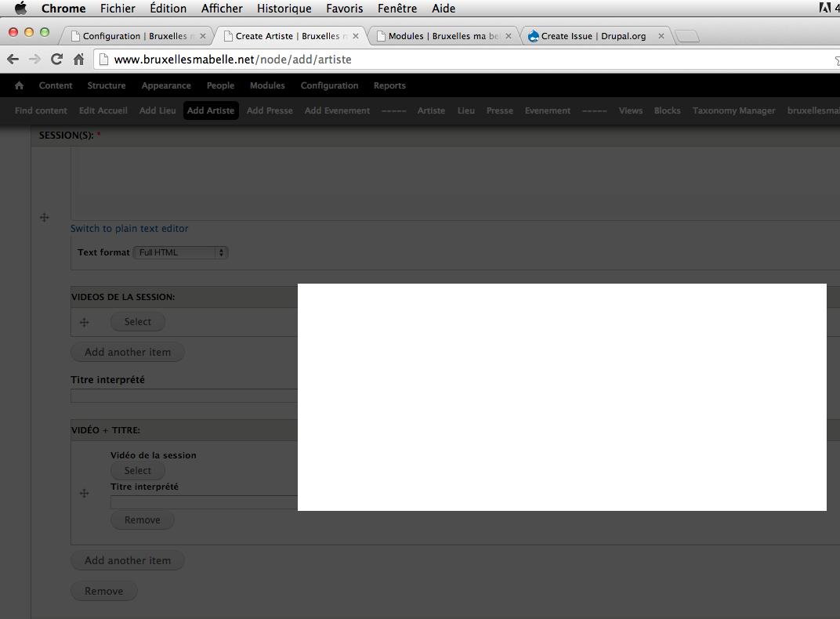The height and width of the screenshot is (619, 840).
Task: Click the Remove button at the bottom
Action: coord(103,590)
